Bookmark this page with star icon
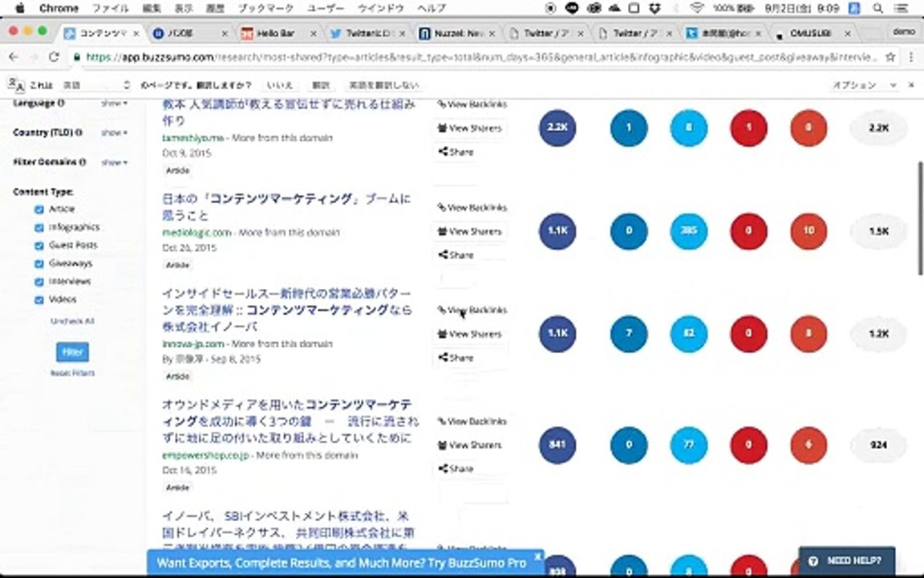The height and width of the screenshot is (578, 924). [890, 57]
